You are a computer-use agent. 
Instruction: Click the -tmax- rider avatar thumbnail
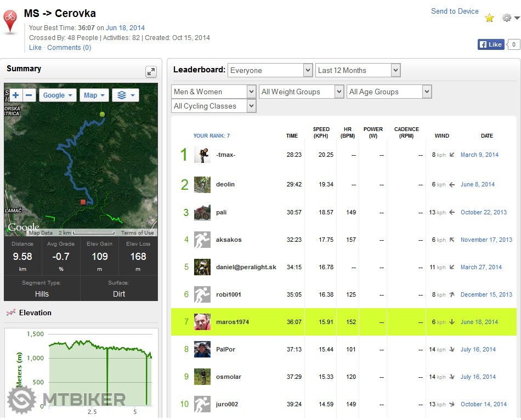click(202, 155)
